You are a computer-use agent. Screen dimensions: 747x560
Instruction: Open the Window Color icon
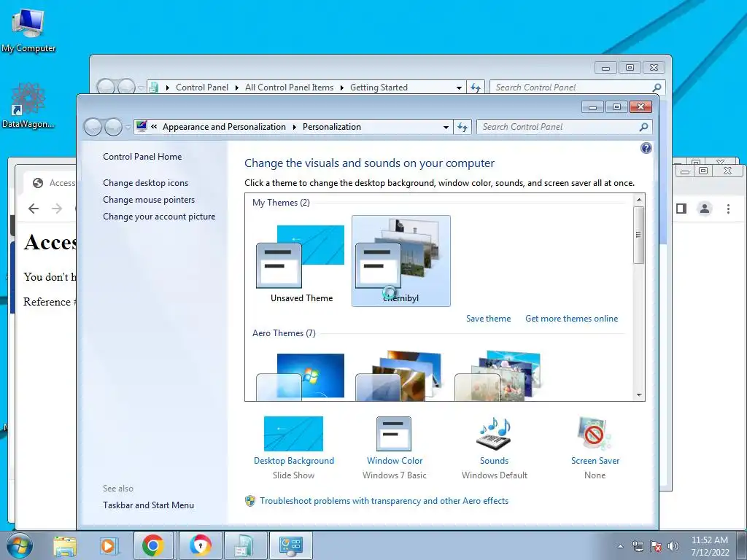pyautogui.click(x=394, y=433)
